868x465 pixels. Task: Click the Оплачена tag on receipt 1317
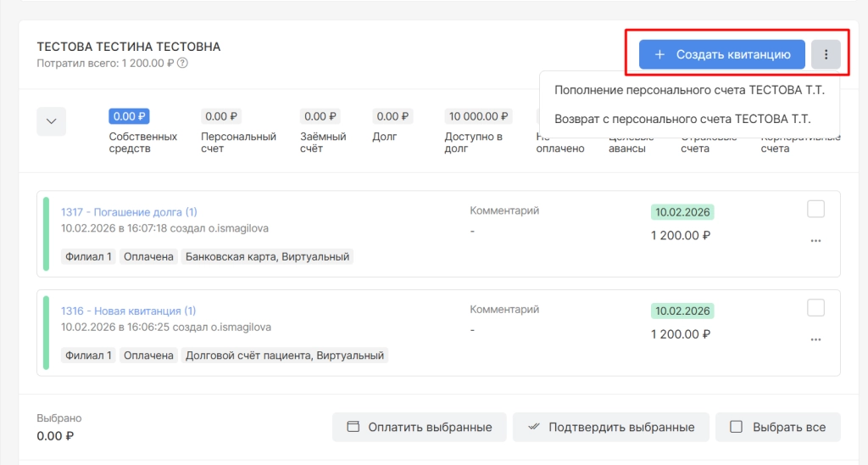148,256
